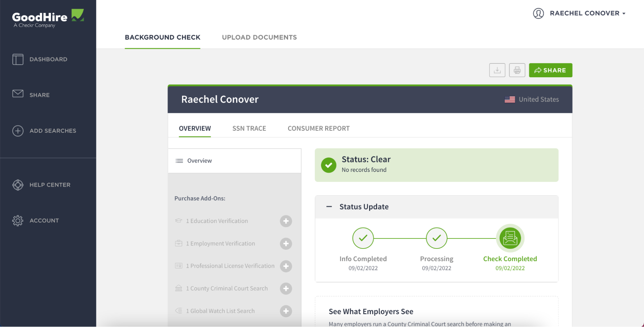The image size is (644, 327).
Task: Open the Consumer Report tab
Action: [318, 128]
